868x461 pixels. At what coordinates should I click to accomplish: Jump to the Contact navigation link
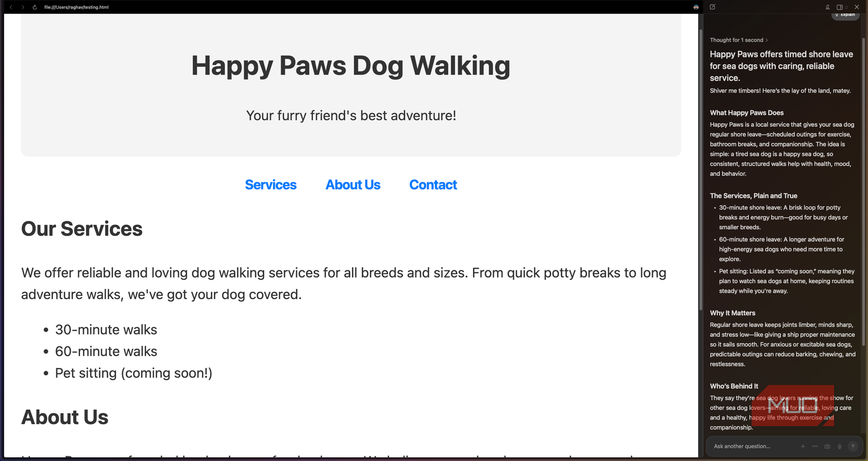pos(433,185)
